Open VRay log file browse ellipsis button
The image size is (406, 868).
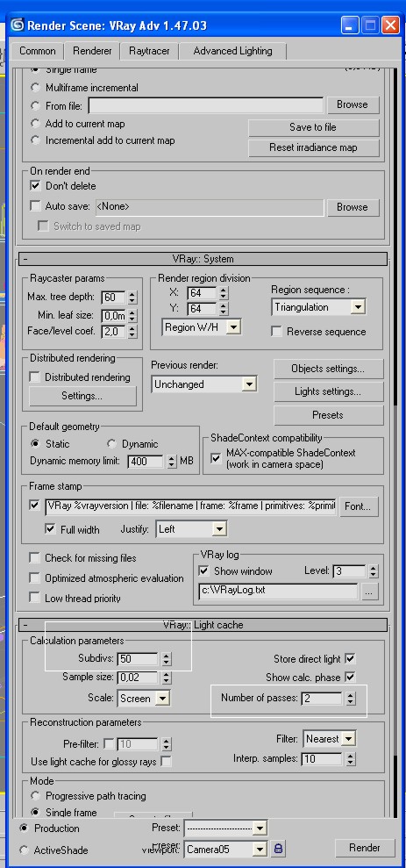[370, 592]
